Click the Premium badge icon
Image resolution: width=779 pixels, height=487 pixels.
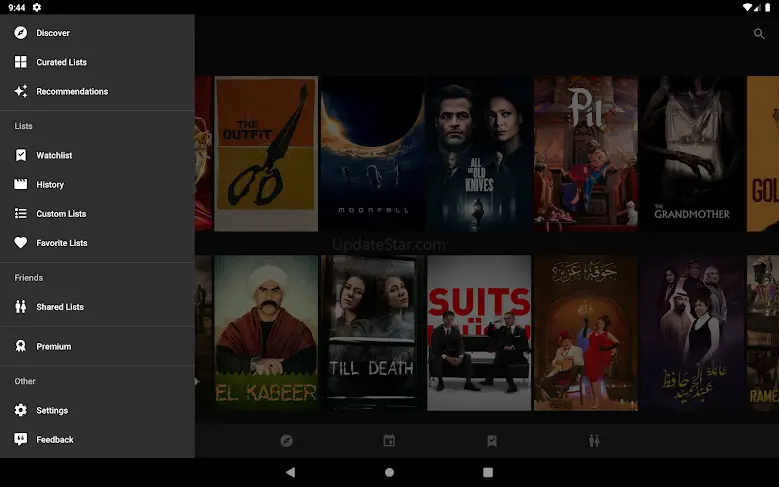click(20, 346)
